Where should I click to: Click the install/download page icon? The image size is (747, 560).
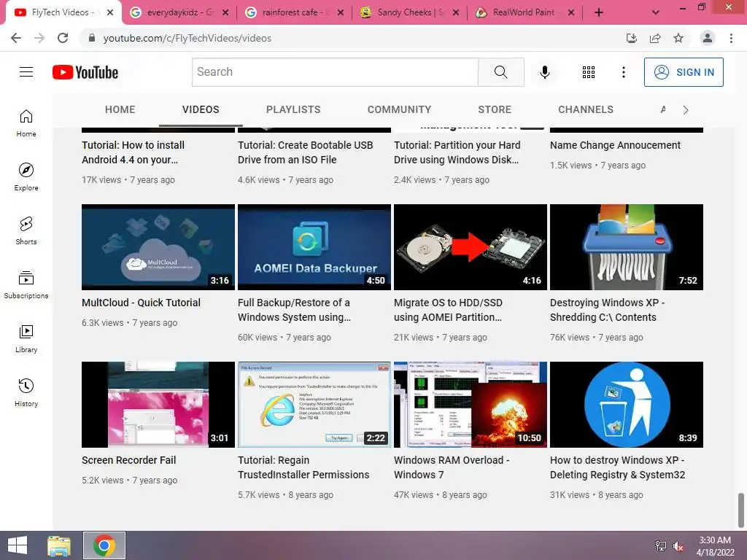tap(632, 38)
